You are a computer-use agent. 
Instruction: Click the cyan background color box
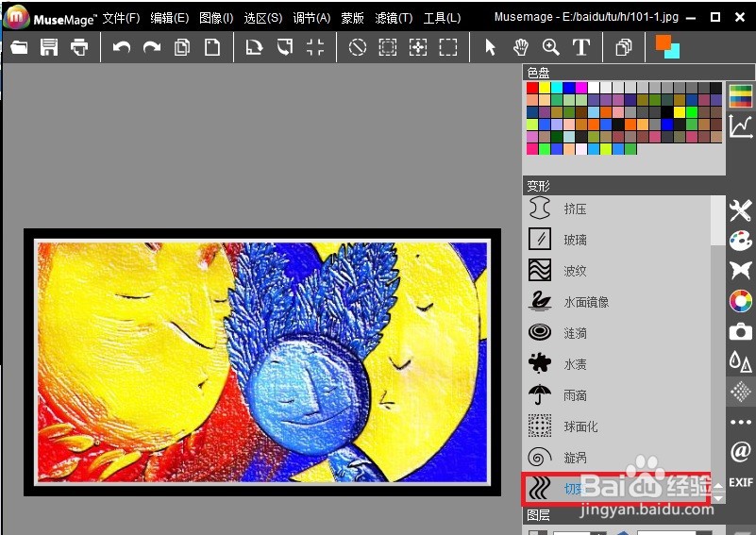[674, 52]
